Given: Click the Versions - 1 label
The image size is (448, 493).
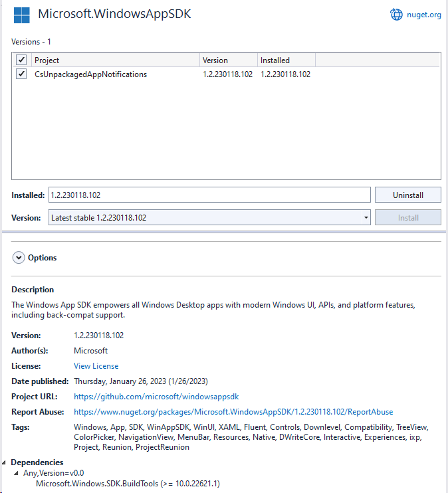Looking at the screenshot, I should (31, 42).
